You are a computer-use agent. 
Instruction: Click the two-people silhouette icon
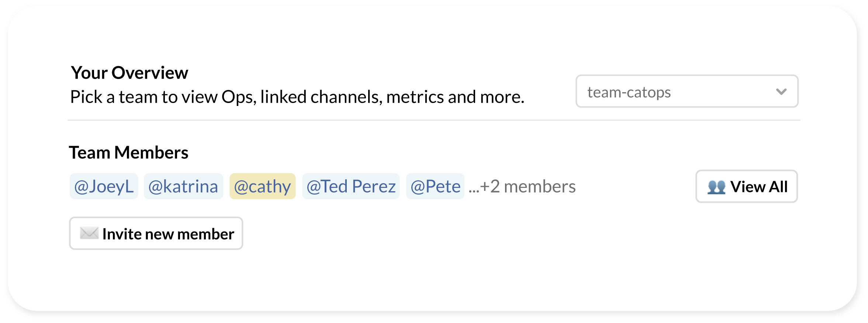tap(716, 187)
